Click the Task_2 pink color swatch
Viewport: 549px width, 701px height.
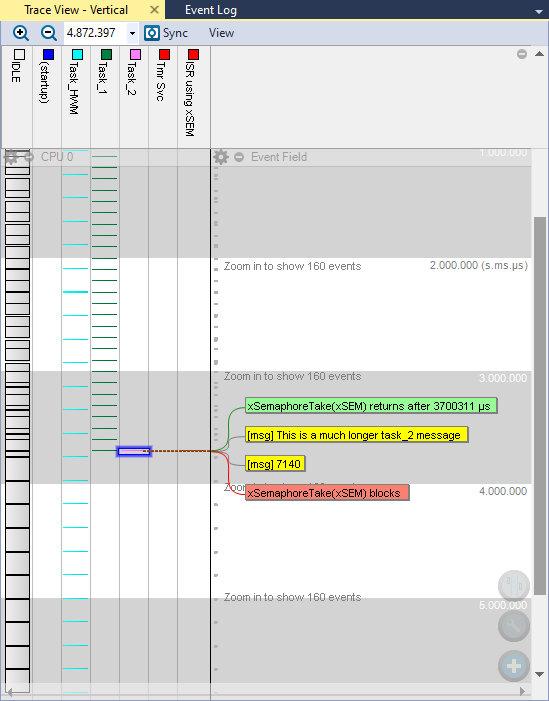(x=135, y=55)
